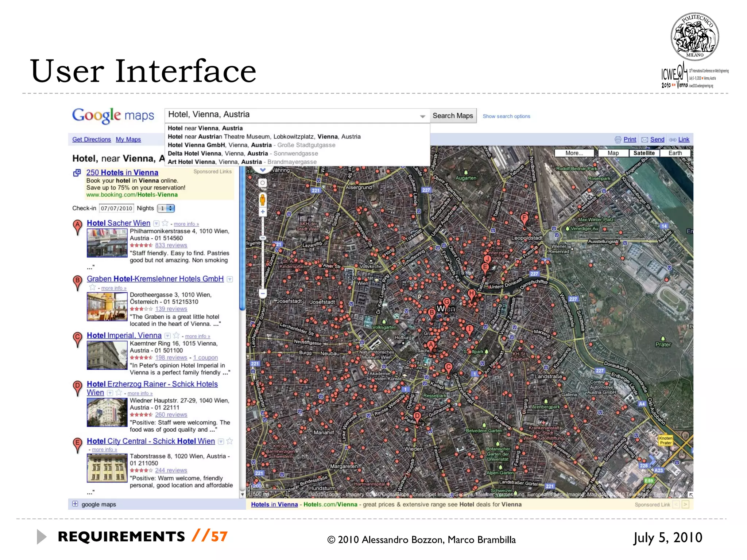The image size is (747, 560).
Task: Open Hotels in Vienna sponsored link
Action: (274, 504)
